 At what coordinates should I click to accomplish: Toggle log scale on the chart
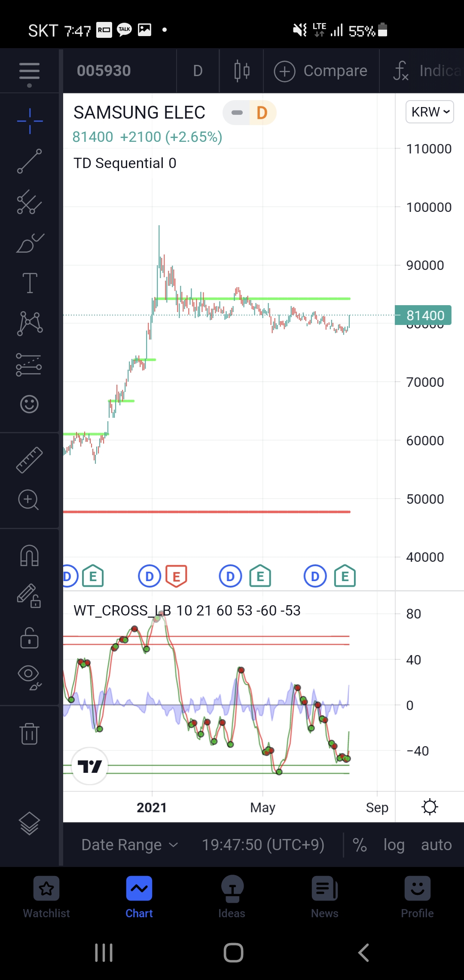394,845
